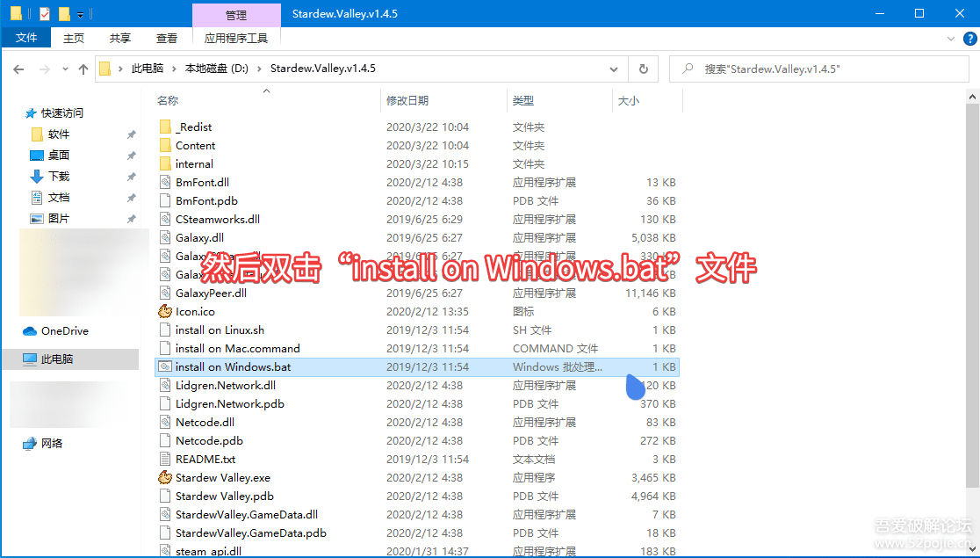The width and height of the screenshot is (980, 558).
Task: Click the Lidgren.Network.pdb file name
Action: pyautogui.click(x=230, y=403)
